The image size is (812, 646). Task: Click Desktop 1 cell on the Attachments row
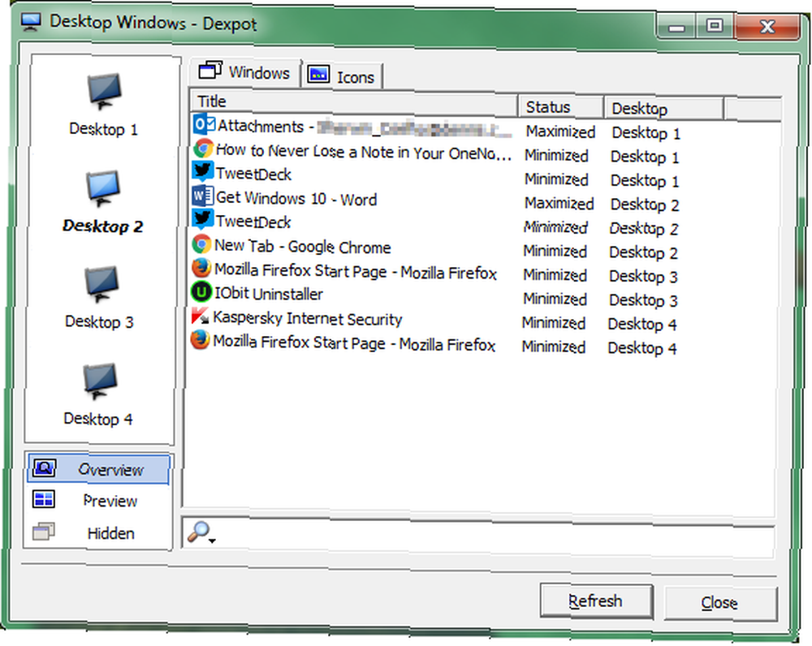(x=646, y=133)
